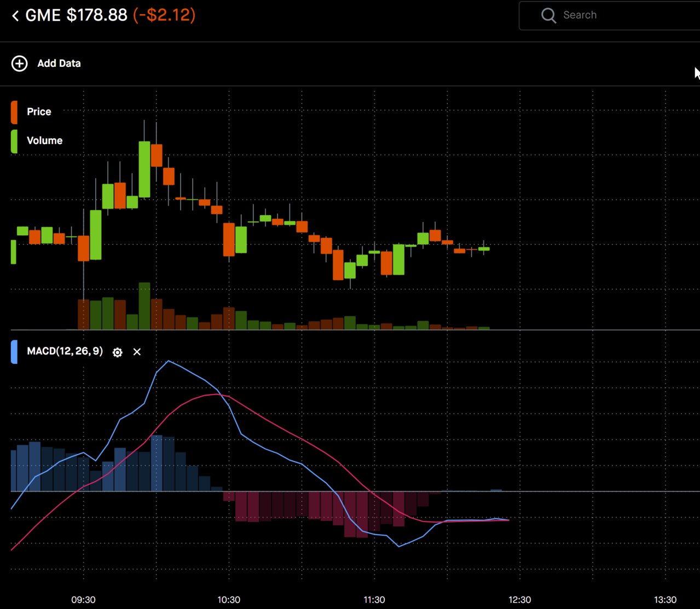The width and height of the screenshot is (700, 609).
Task: Remove the MACD indicator with the X
Action: (137, 352)
